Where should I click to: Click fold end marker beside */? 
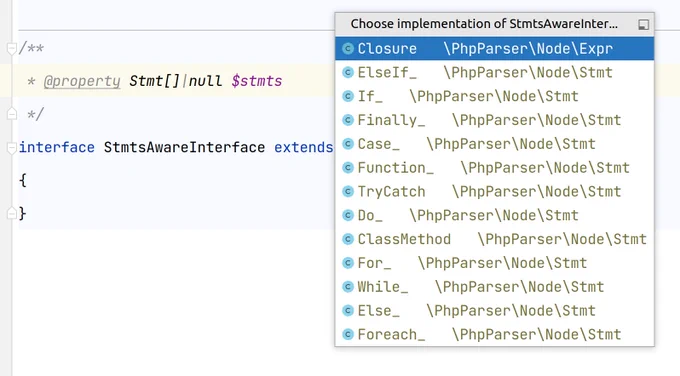pos(12,114)
